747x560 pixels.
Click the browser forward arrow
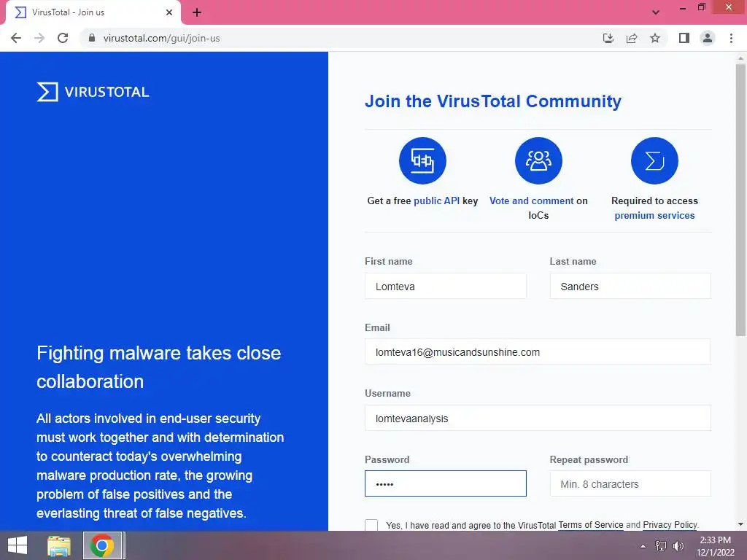39,38
